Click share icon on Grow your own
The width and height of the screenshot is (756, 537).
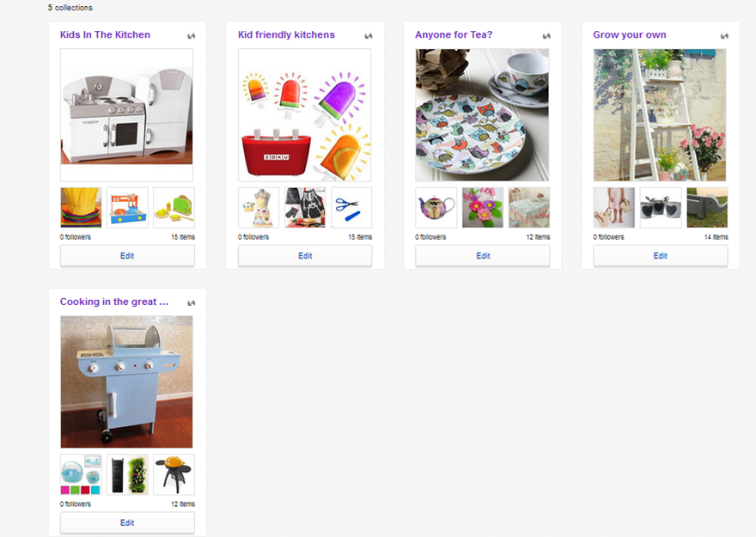click(725, 36)
